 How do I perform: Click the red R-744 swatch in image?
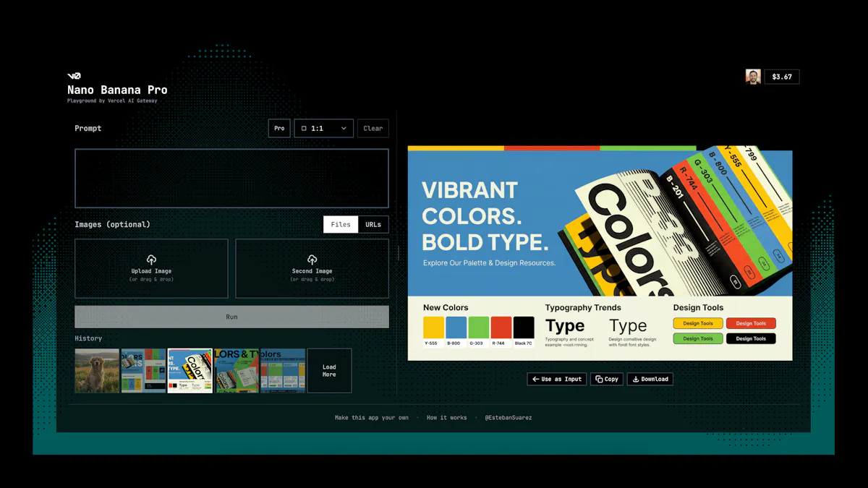501,327
